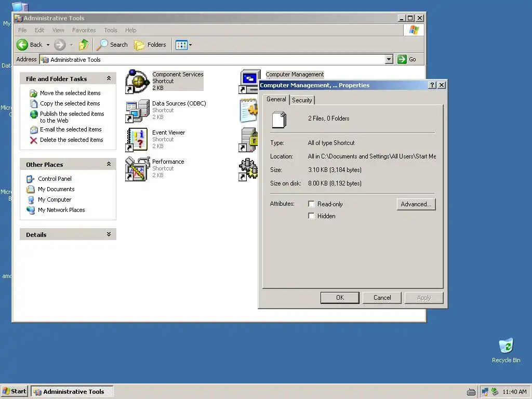Select the Performance shortcut icon
The image size is (532, 399).
point(137,169)
